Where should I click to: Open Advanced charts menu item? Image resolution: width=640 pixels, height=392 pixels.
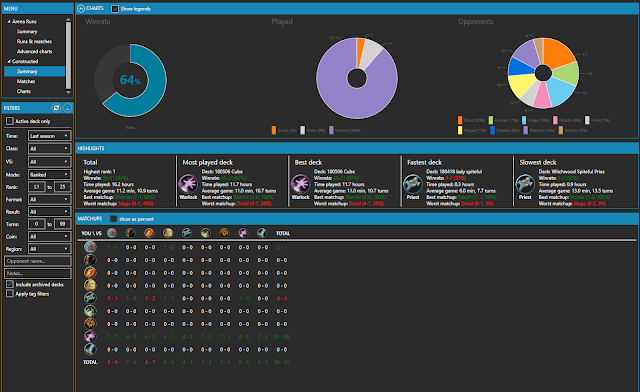click(x=34, y=51)
